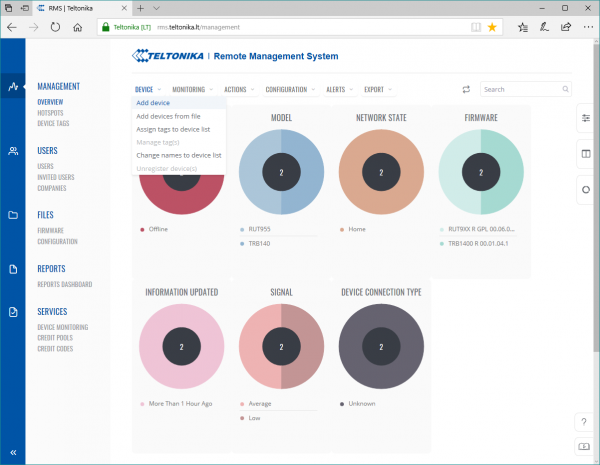Open the Services icon in sidebar
Screen dimensions: 600x465
pos(13,312)
